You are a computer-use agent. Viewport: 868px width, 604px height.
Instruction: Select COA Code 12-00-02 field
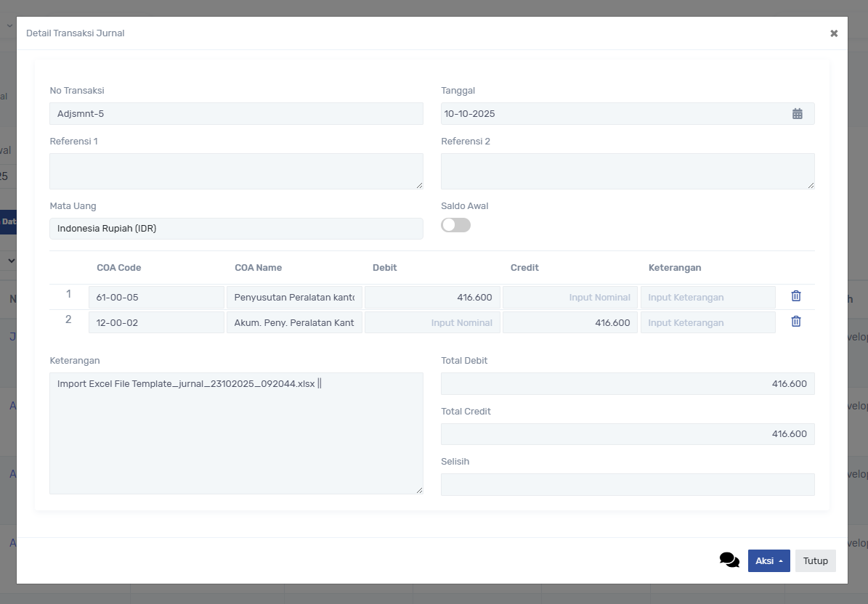[x=156, y=322]
